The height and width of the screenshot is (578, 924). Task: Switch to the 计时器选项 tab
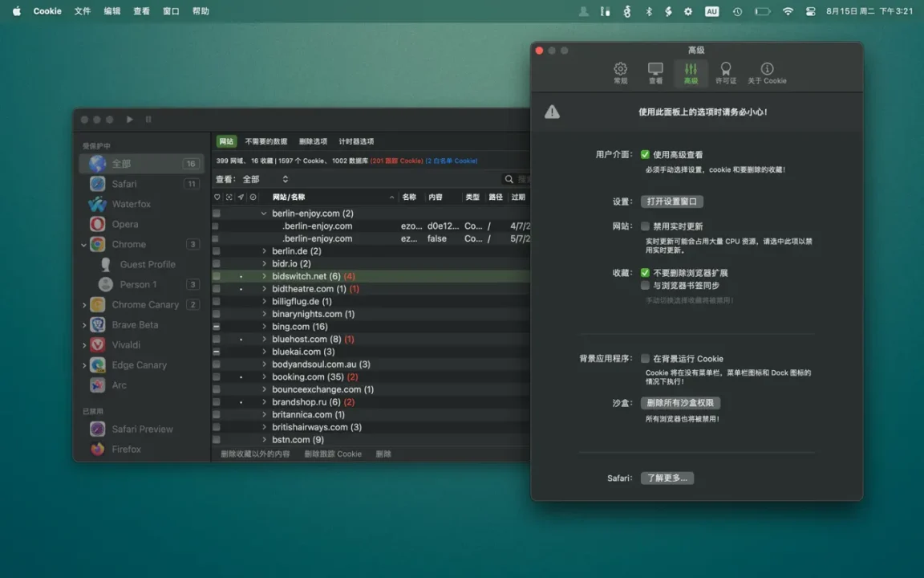click(x=356, y=141)
